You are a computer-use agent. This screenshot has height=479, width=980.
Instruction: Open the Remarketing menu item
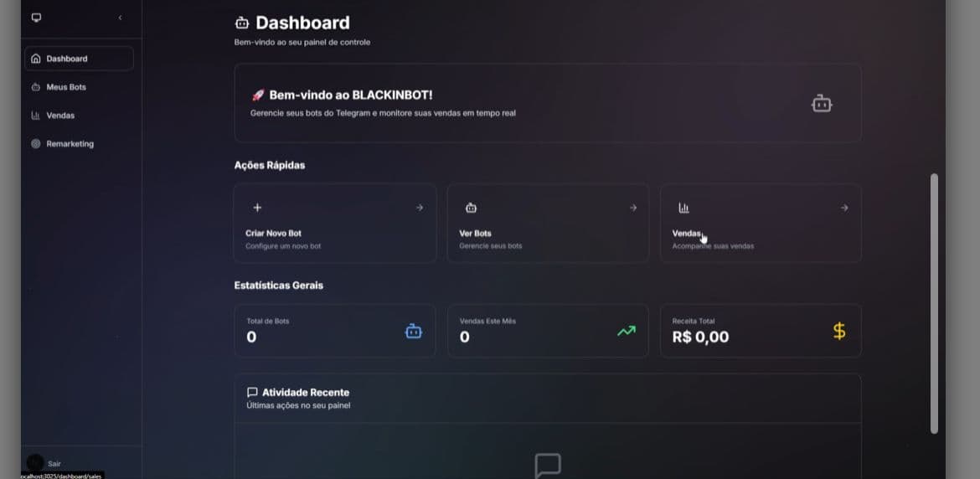tap(79, 144)
